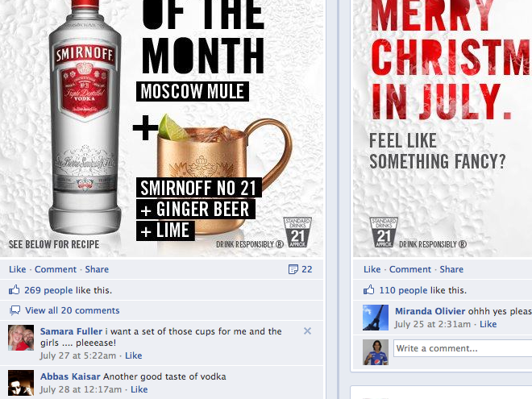The width and height of the screenshot is (532, 399).
Task: Open Samara Fuller's profile name link
Action: coord(71,331)
